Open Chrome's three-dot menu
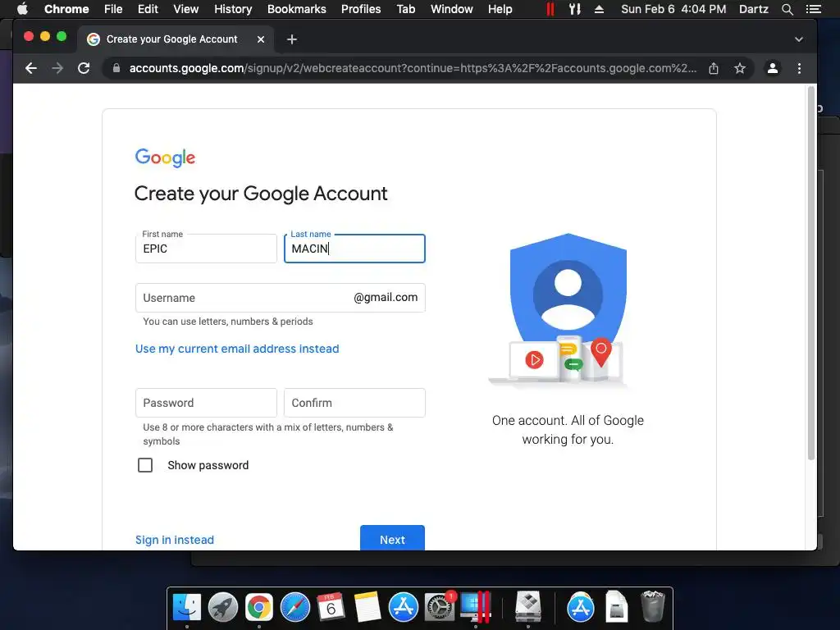This screenshot has height=630, width=840. click(799, 68)
